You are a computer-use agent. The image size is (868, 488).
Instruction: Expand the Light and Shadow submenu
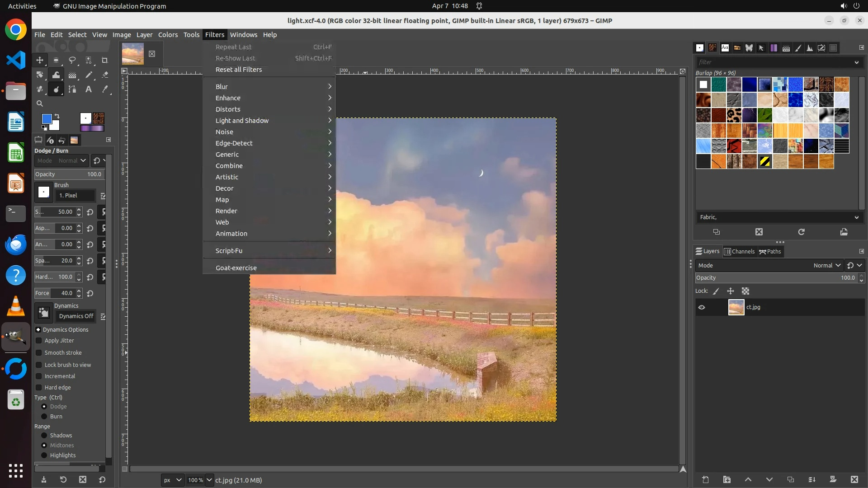pos(242,121)
